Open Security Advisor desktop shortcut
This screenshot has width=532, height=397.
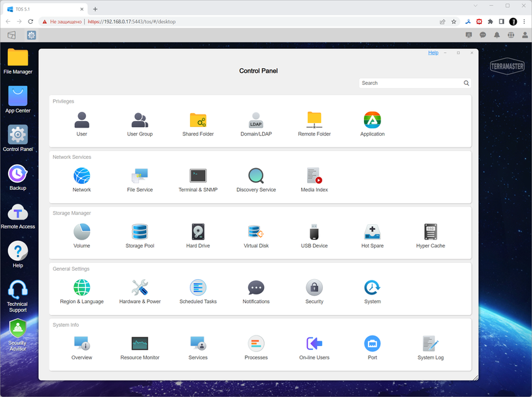point(18,335)
